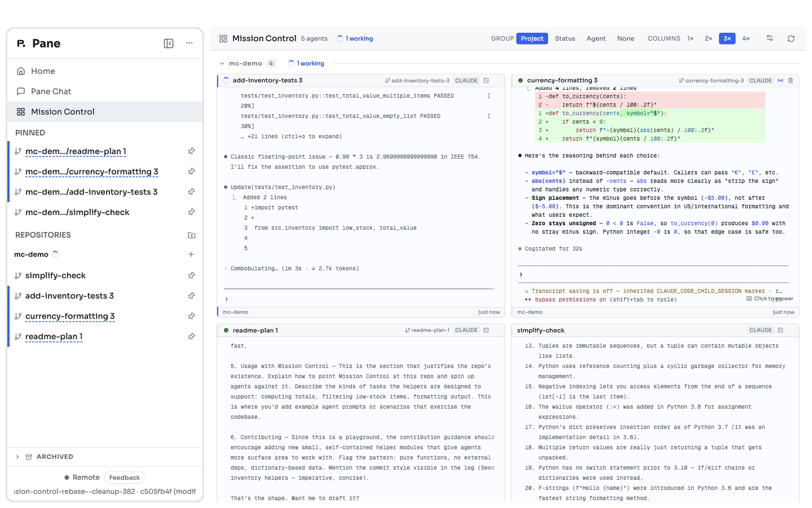Add a new session to mc-demo with the plus icon
Screen dimensions: 812x508
click(191, 255)
